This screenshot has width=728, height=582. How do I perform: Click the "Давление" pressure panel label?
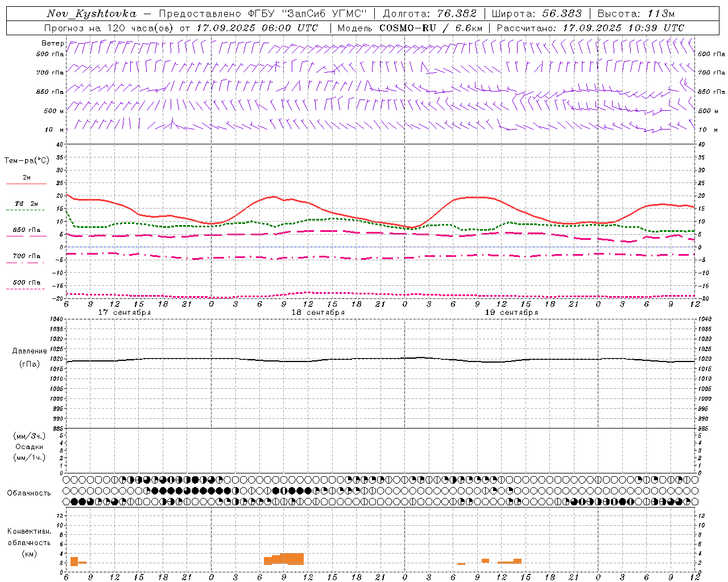[30, 351]
